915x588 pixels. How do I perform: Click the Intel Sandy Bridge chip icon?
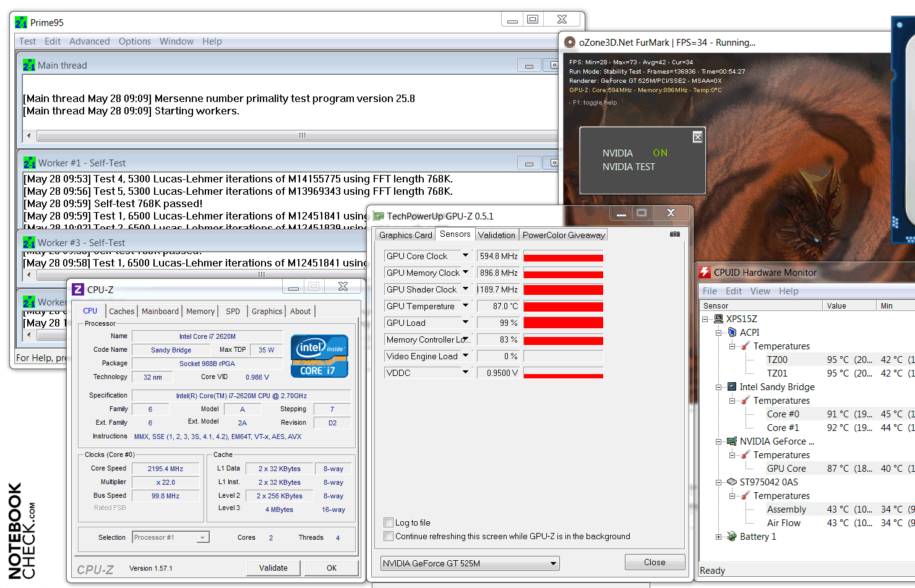732,387
